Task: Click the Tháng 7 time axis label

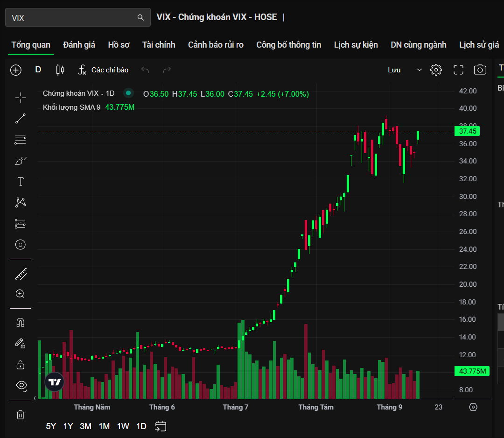Action: [236, 407]
